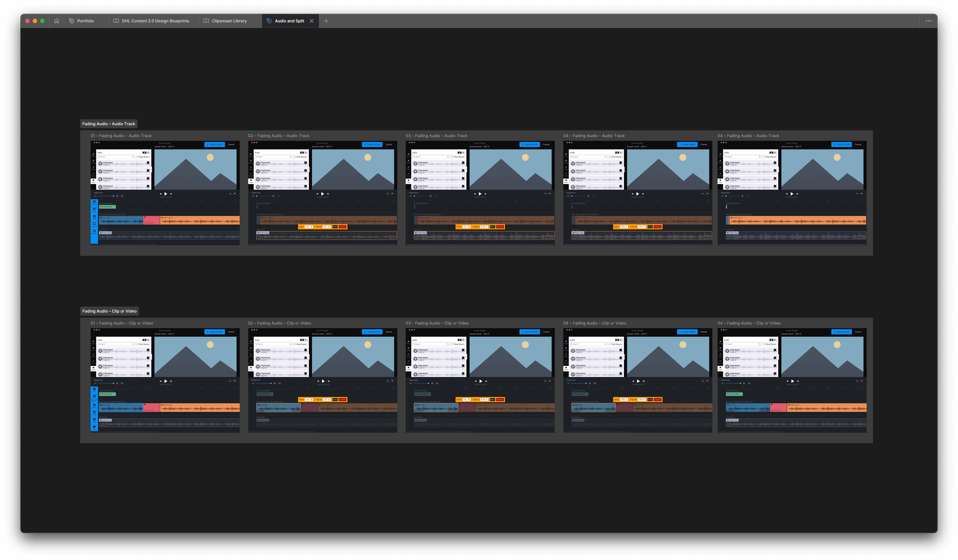Select frame title 03 – Fading Audio – Clip or Video
The image size is (958, 560).
tap(437, 323)
